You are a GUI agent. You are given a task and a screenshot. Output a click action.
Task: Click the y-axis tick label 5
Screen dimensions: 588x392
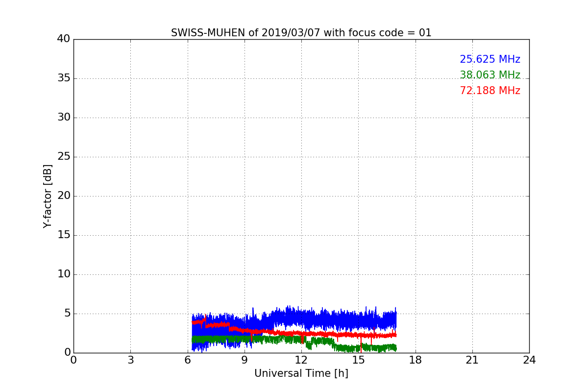pos(67,313)
